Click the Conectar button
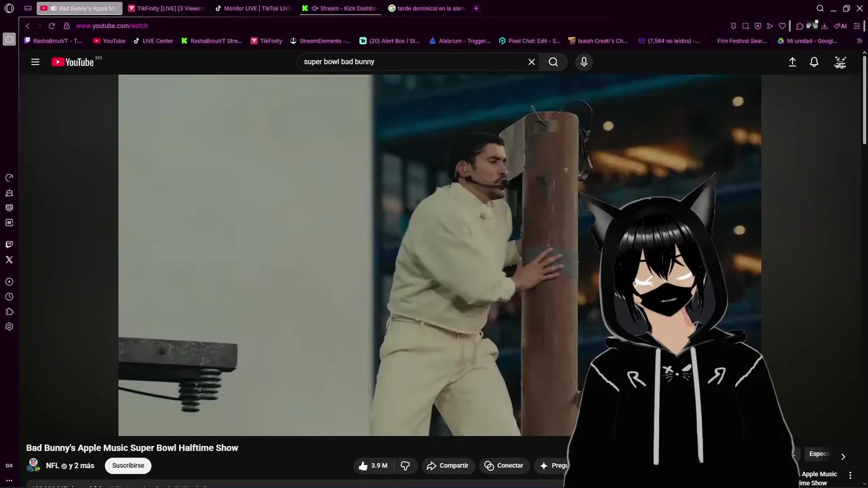The height and width of the screenshot is (488, 868). pos(504,466)
